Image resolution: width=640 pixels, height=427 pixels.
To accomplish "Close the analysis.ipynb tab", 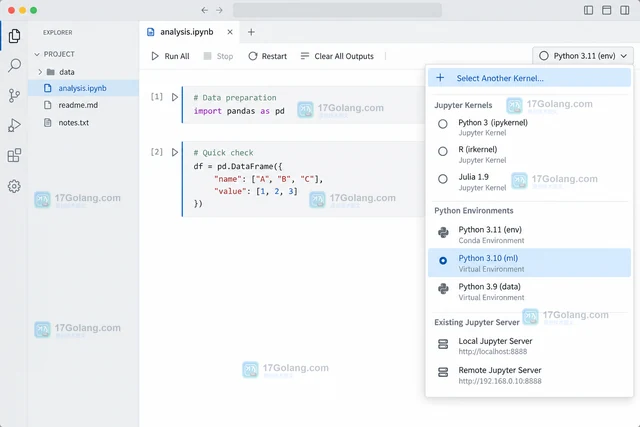I will [230, 32].
